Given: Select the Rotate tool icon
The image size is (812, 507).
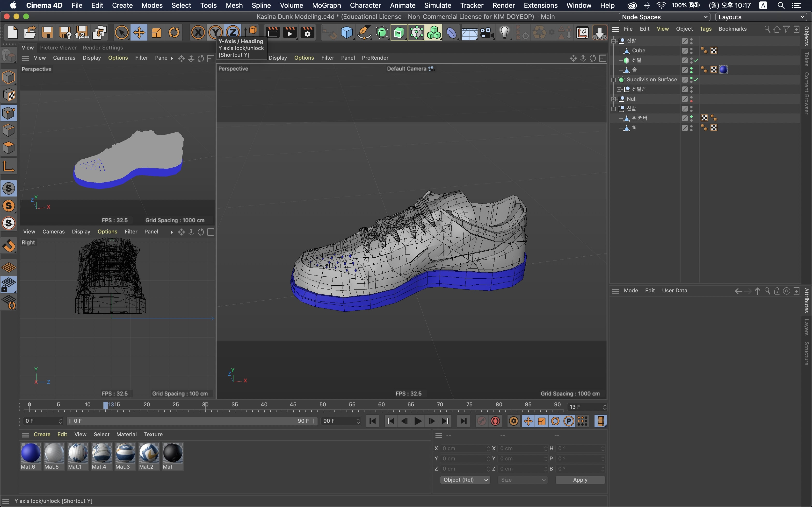Looking at the screenshot, I should click(x=174, y=33).
